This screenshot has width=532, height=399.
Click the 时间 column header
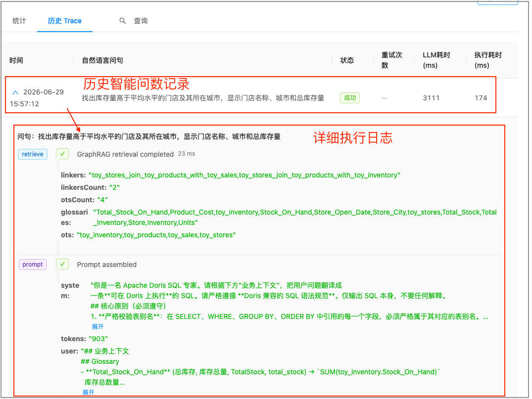pyautogui.click(x=16, y=60)
